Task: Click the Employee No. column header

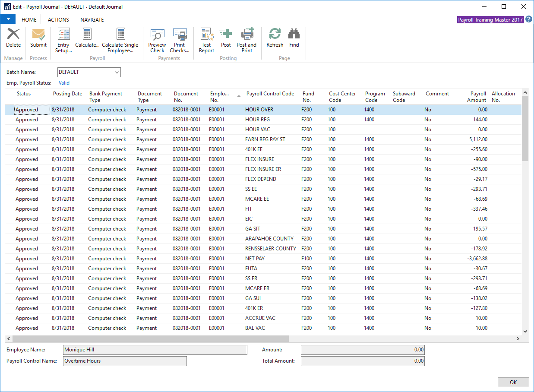Action: pos(220,97)
